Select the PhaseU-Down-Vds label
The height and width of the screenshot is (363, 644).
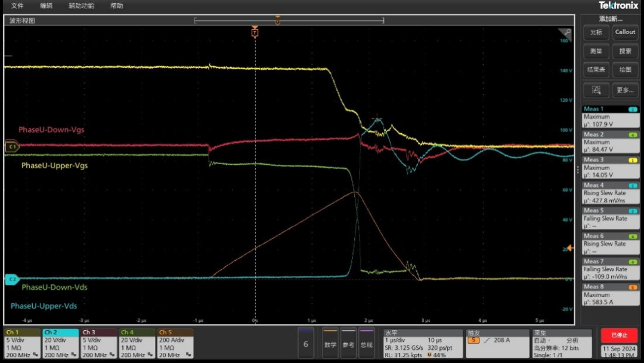(55, 287)
